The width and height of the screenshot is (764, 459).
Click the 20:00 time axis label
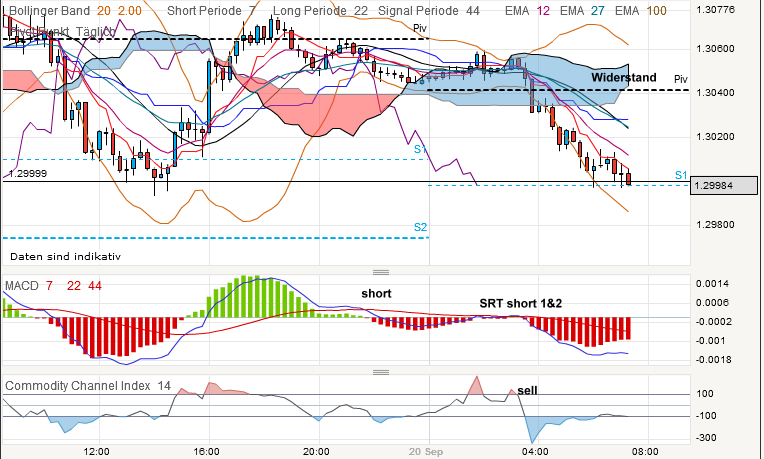tap(316, 452)
